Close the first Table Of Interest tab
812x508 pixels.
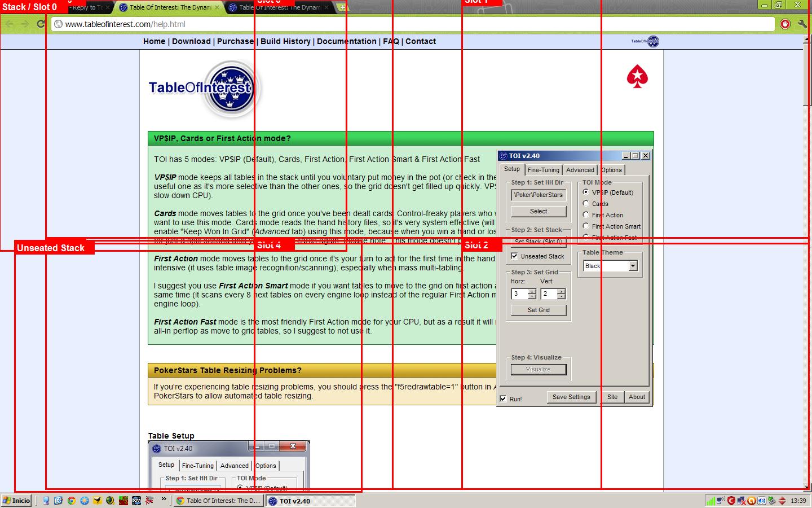(x=217, y=7)
